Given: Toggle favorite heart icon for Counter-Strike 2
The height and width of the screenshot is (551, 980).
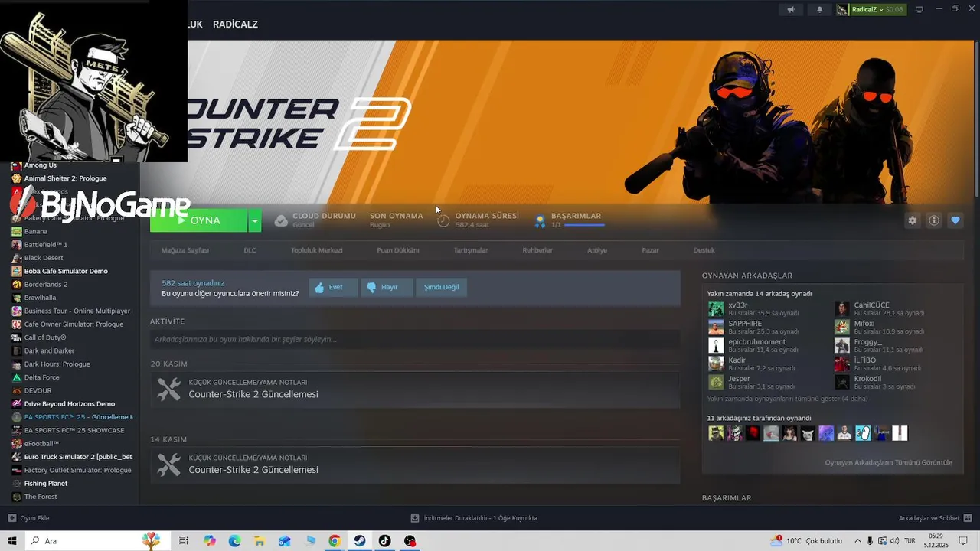Looking at the screenshot, I should [x=955, y=220].
